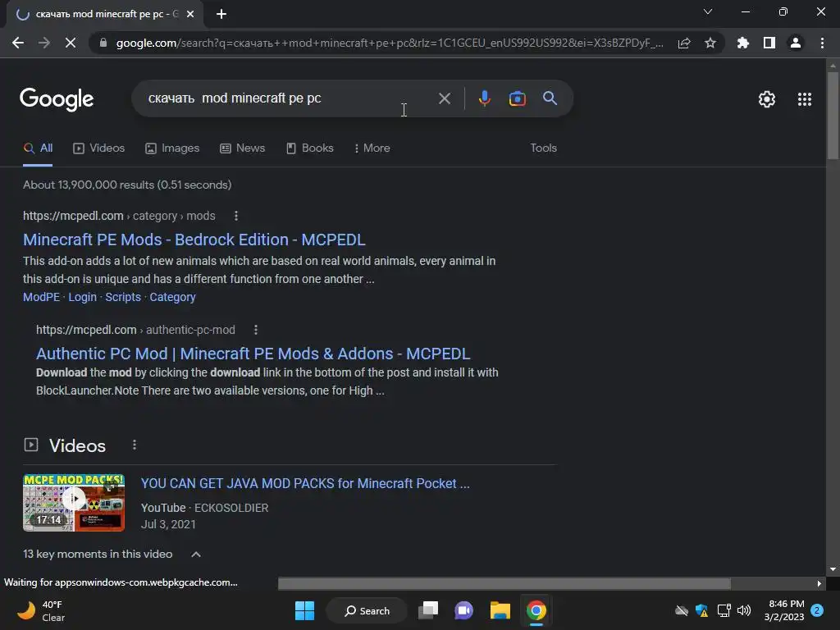Open the search Tools options

tap(543, 148)
